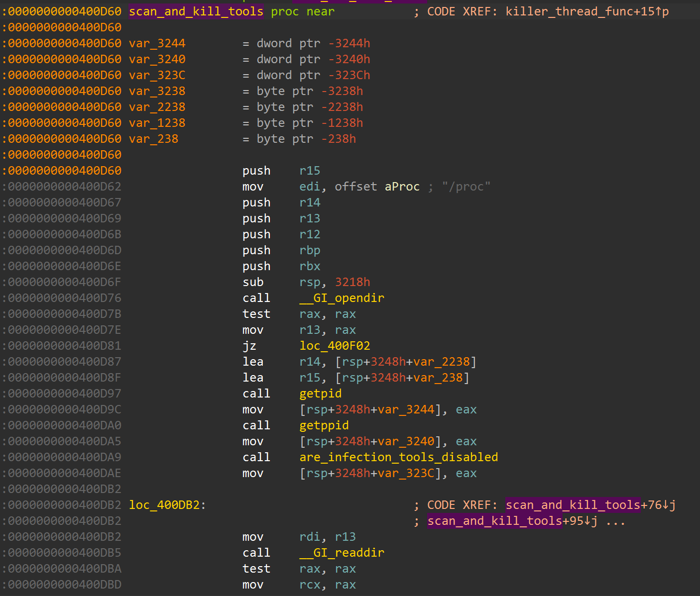This screenshot has width=700, height=596.
Task: Expand the truncated xref list via the ellipsis
Action: 616,520
